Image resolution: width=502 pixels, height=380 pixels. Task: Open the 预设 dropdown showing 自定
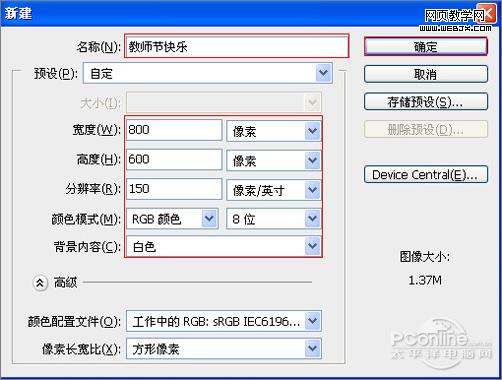(208, 73)
